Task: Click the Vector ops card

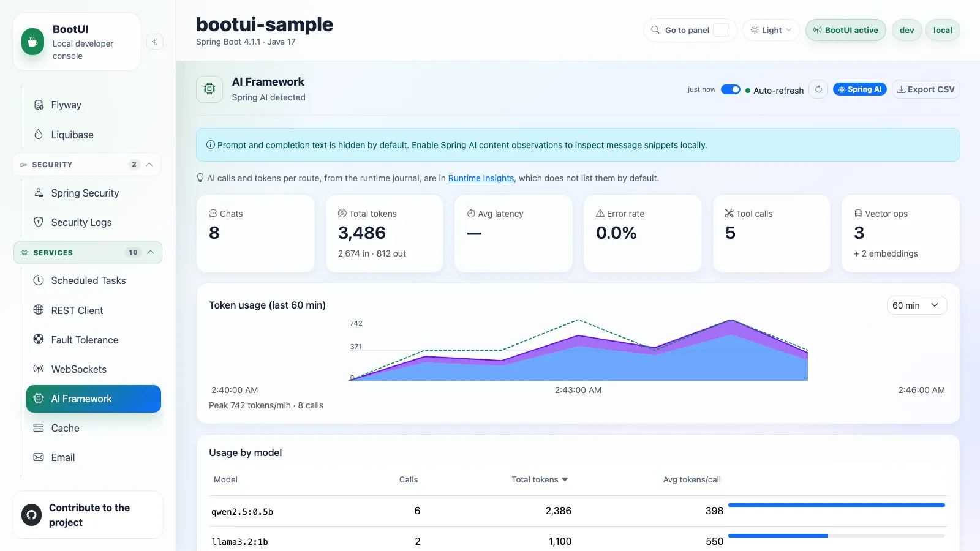Action: click(x=900, y=233)
